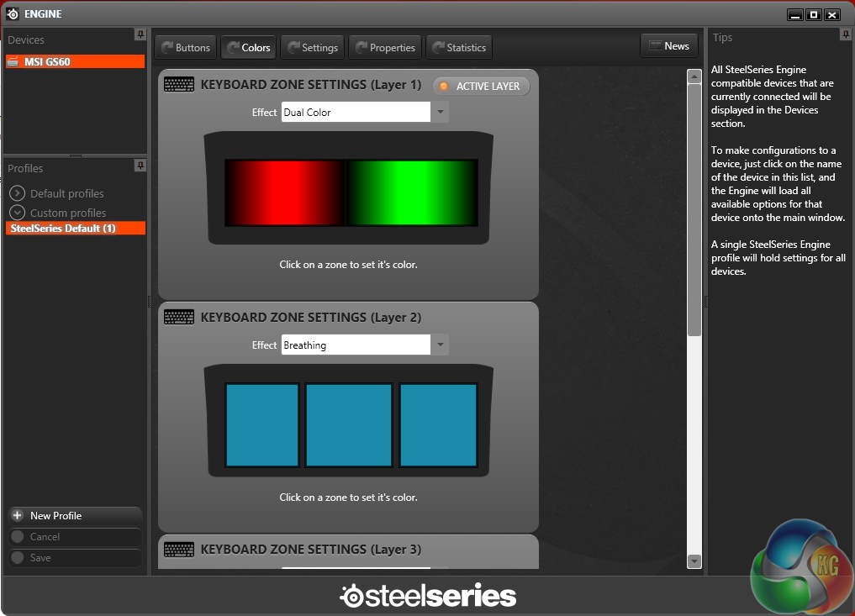Click the vertical scrollbar thumb
This screenshot has width=855, height=616.
[694, 210]
